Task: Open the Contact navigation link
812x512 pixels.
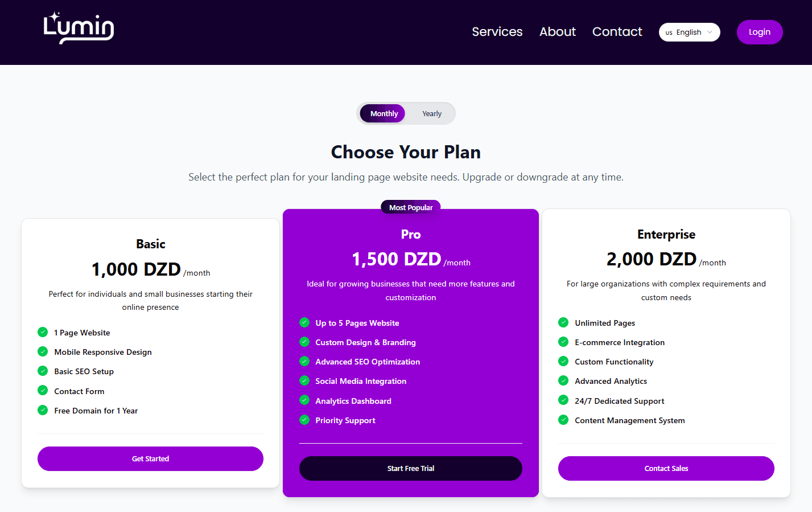Action: point(617,32)
